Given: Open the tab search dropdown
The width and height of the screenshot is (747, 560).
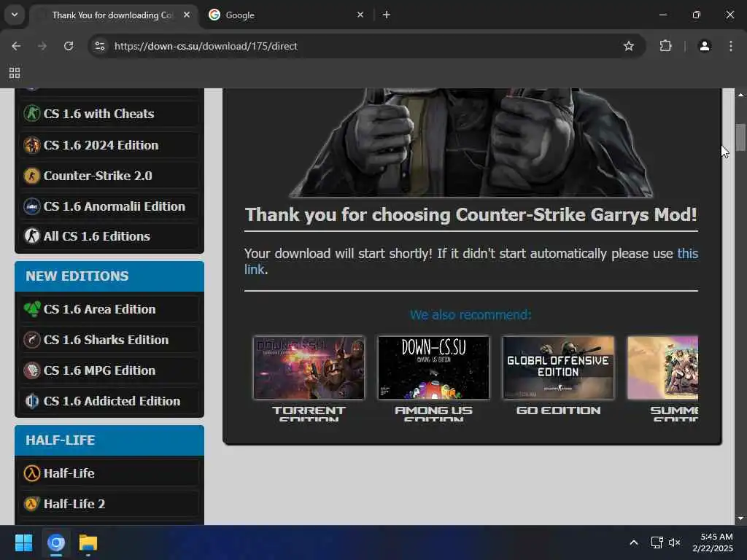Looking at the screenshot, I should tap(15, 15).
